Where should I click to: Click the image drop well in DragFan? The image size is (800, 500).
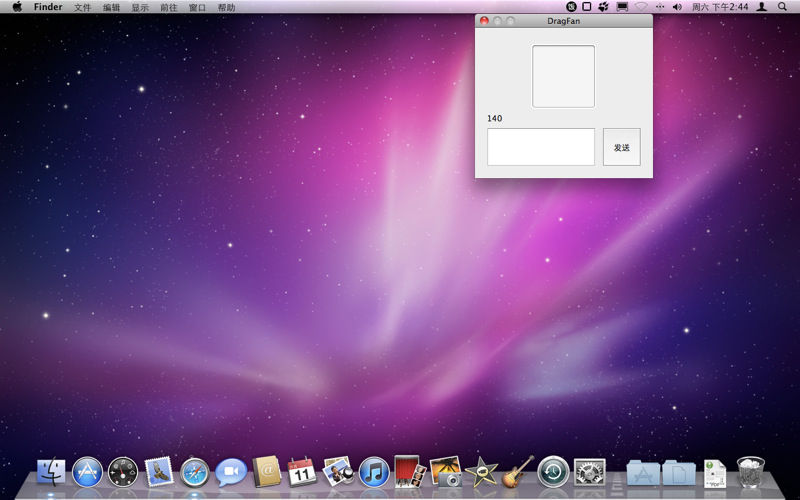tap(563, 76)
